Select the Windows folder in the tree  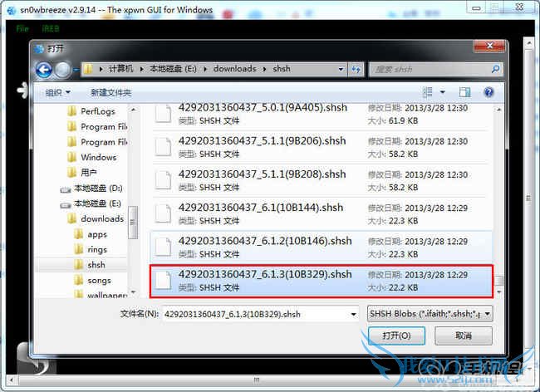91,157
